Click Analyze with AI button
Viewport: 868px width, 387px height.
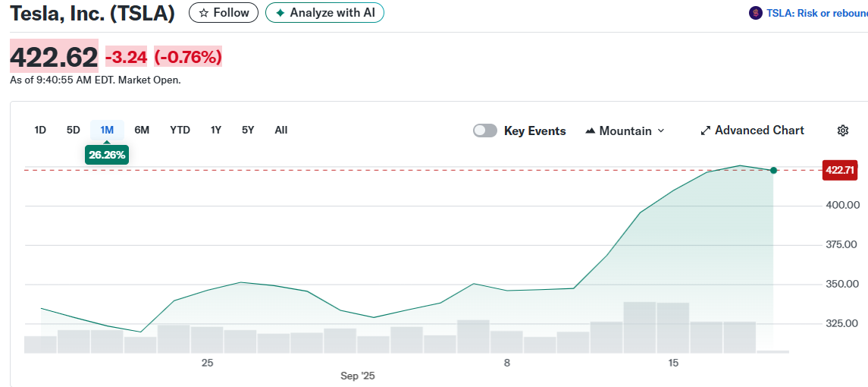[x=324, y=13]
